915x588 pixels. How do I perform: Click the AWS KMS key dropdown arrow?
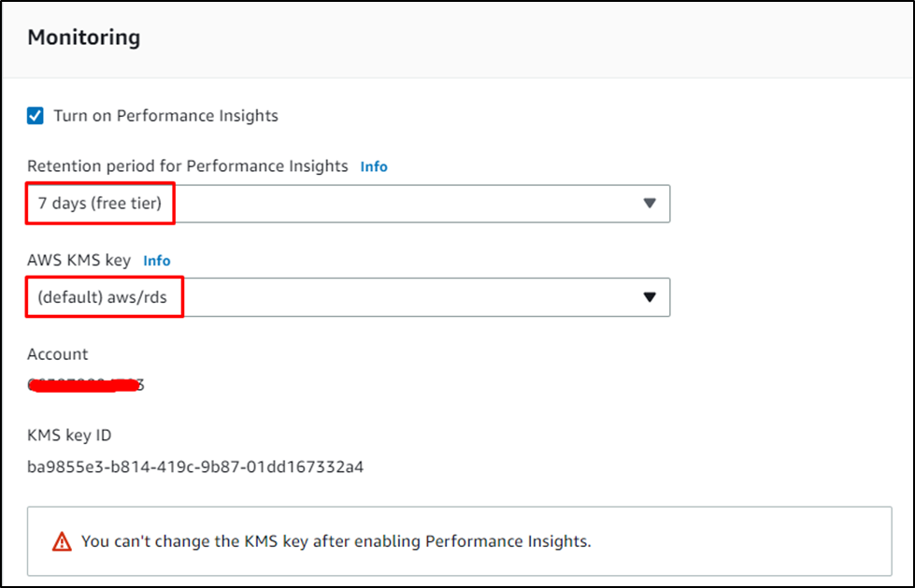(x=650, y=297)
